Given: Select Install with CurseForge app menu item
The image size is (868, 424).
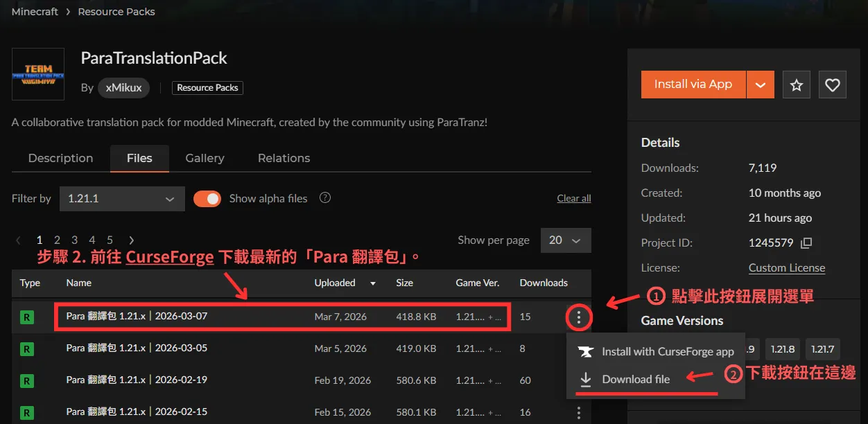Looking at the screenshot, I should click(x=667, y=351).
